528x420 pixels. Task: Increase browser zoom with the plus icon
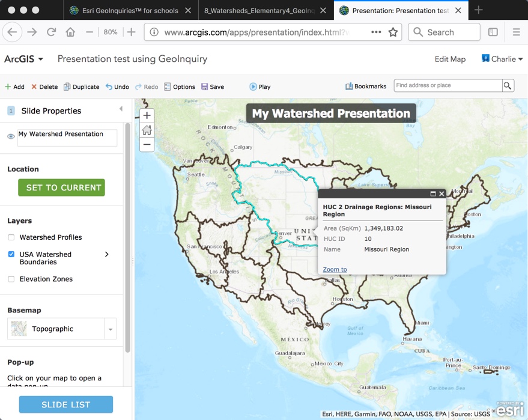coord(132,32)
